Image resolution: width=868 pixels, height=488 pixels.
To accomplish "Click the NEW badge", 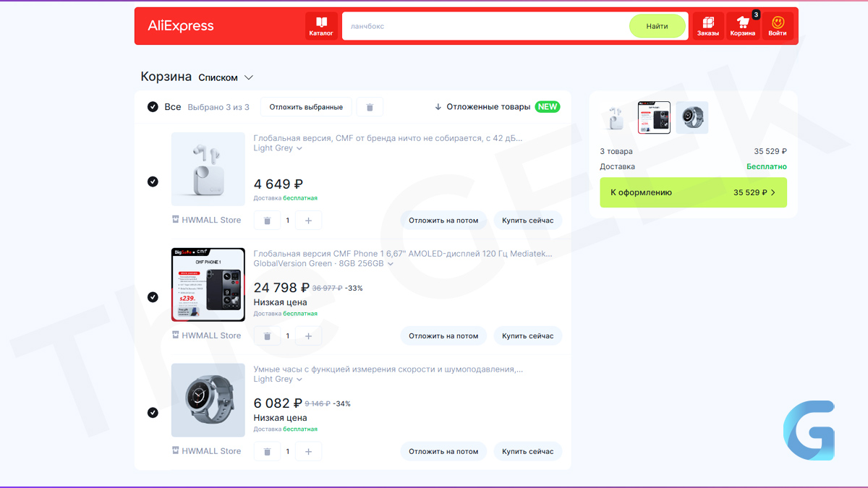I will point(548,107).
